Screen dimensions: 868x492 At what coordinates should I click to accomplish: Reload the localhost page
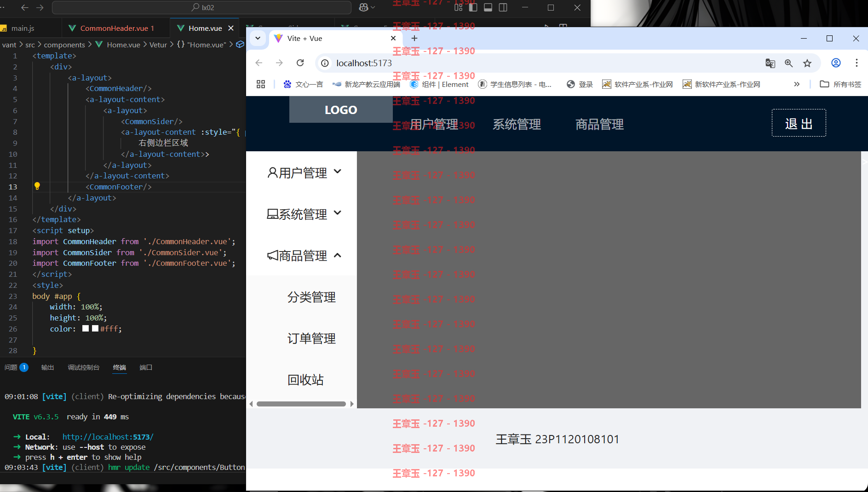pos(300,63)
